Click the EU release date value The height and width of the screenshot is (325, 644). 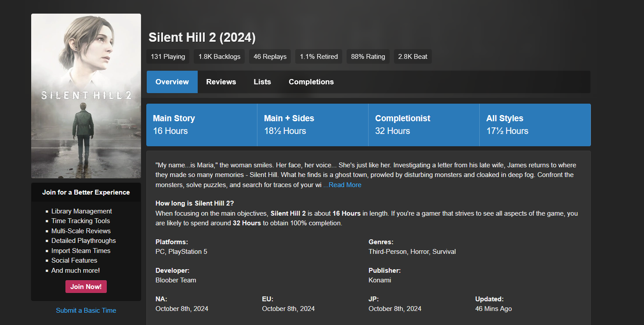coord(289,309)
